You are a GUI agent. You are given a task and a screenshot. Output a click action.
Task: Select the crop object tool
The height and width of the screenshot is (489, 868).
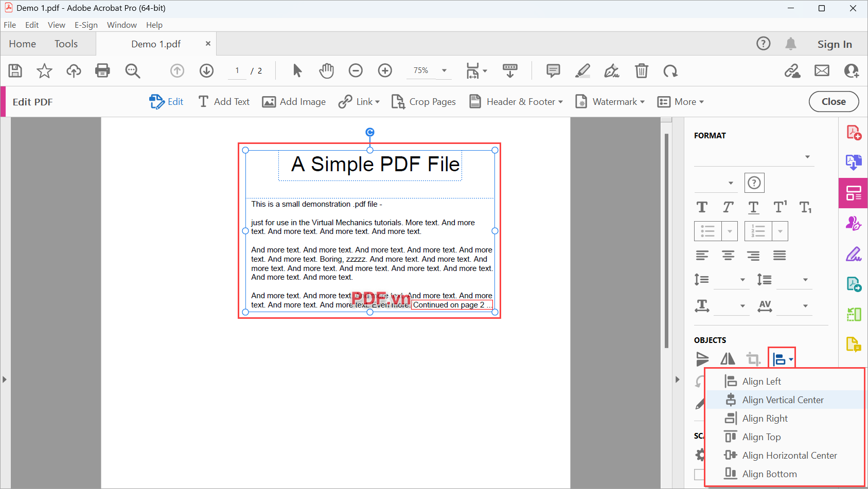[753, 358]
